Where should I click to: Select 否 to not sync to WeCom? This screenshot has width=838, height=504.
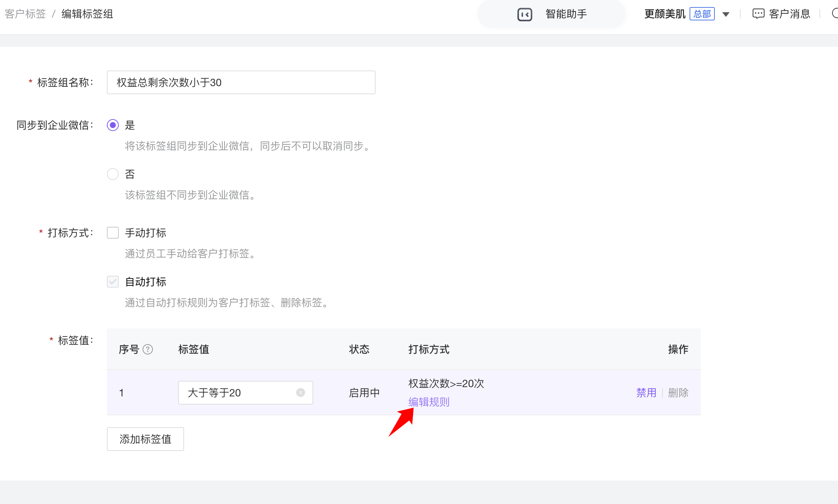(113, 174)
